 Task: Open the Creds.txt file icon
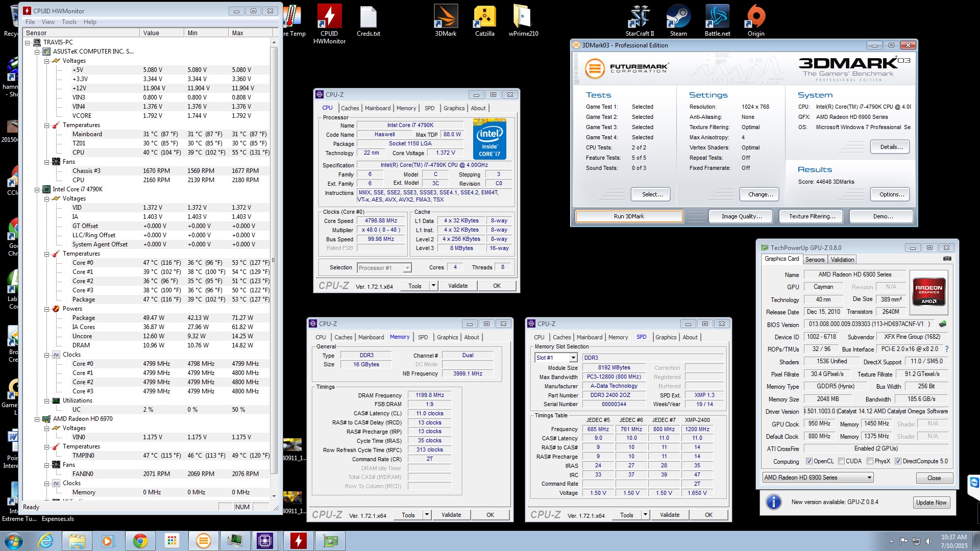pos(368,20)
